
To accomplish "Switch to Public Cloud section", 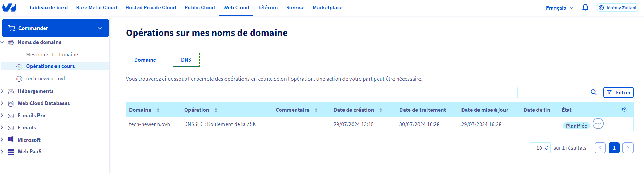I will 200,8.
